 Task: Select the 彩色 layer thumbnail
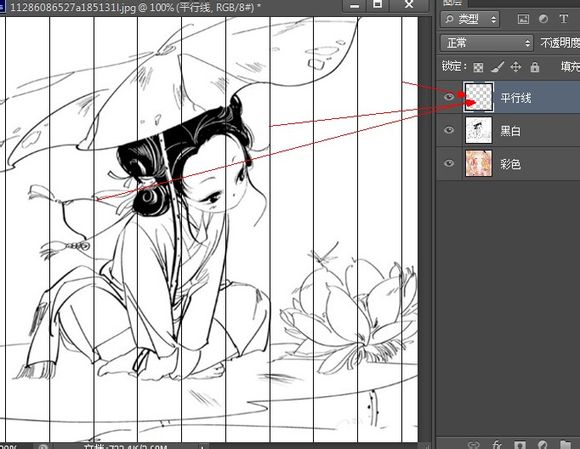click(x=479, y=163)
